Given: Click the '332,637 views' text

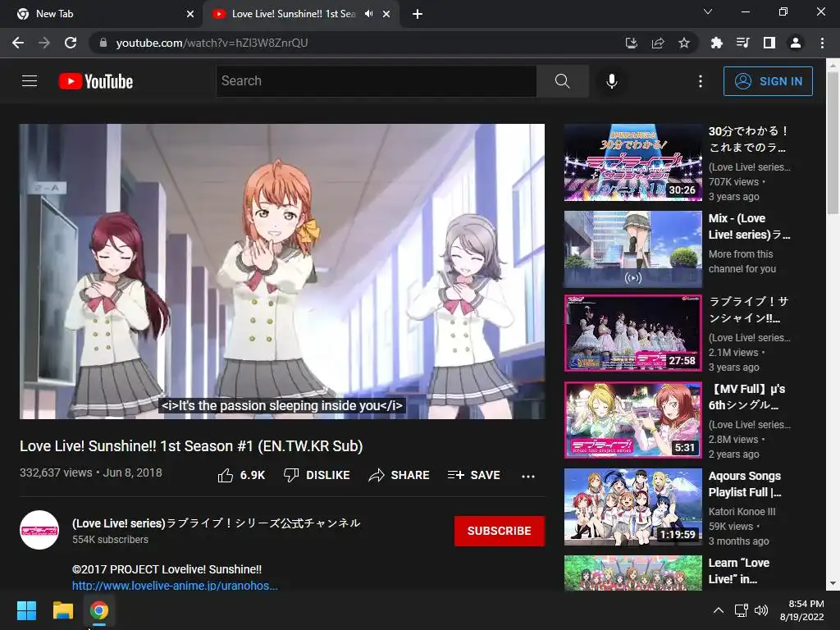Looking at the screenshot, I should tap(56, 472).
